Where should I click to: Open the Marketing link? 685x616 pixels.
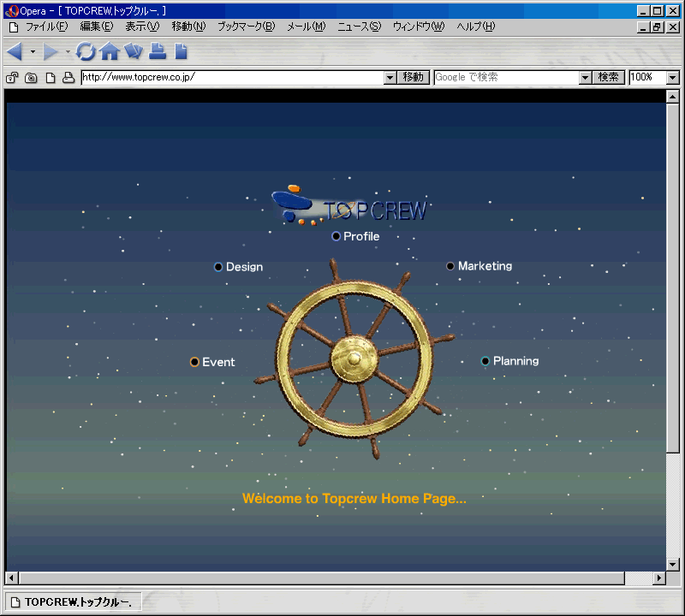(x=485, y=266)
